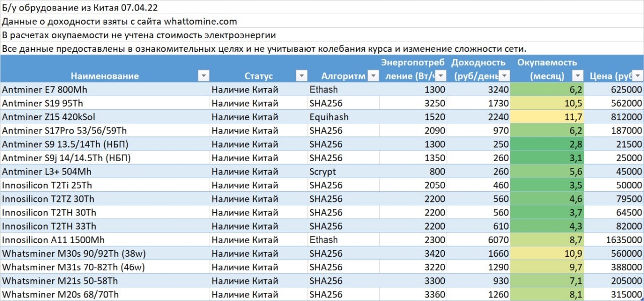
Task: Select price cell 625000
Action: [614, 90]
